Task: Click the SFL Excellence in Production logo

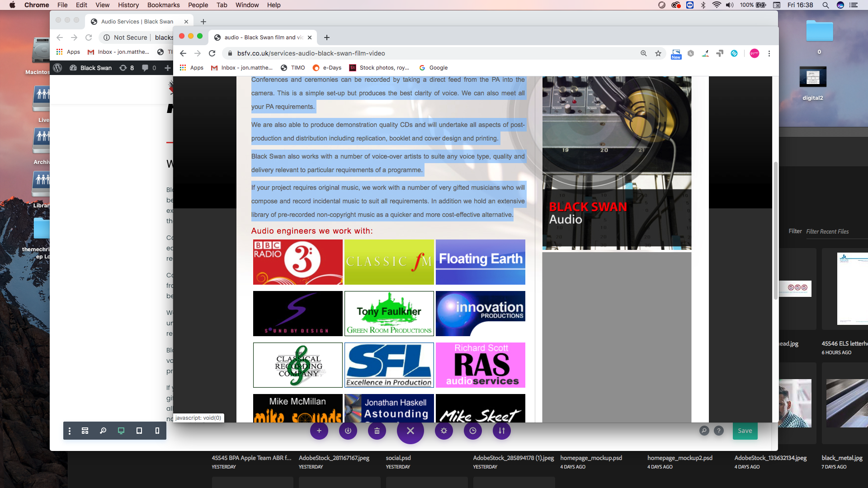Action: coord(389,365)
